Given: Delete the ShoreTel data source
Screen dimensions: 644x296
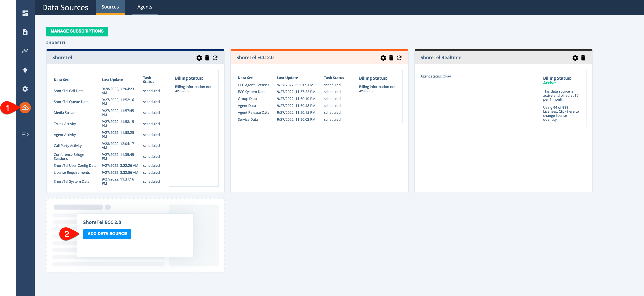Looking at the screenshot, I should (x=207, y=58).
